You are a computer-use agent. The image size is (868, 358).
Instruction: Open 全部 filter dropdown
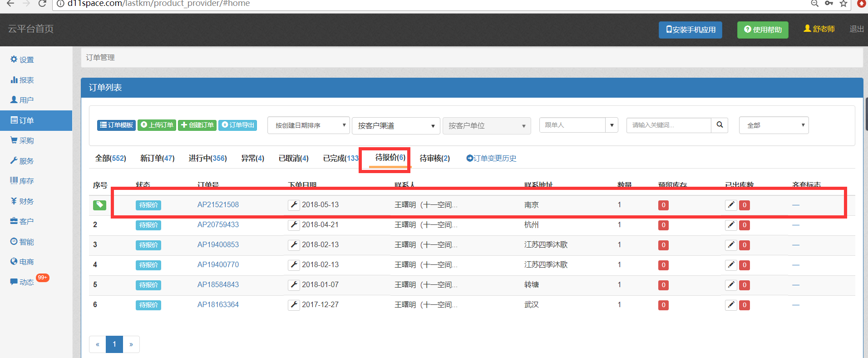coord(774,125)
